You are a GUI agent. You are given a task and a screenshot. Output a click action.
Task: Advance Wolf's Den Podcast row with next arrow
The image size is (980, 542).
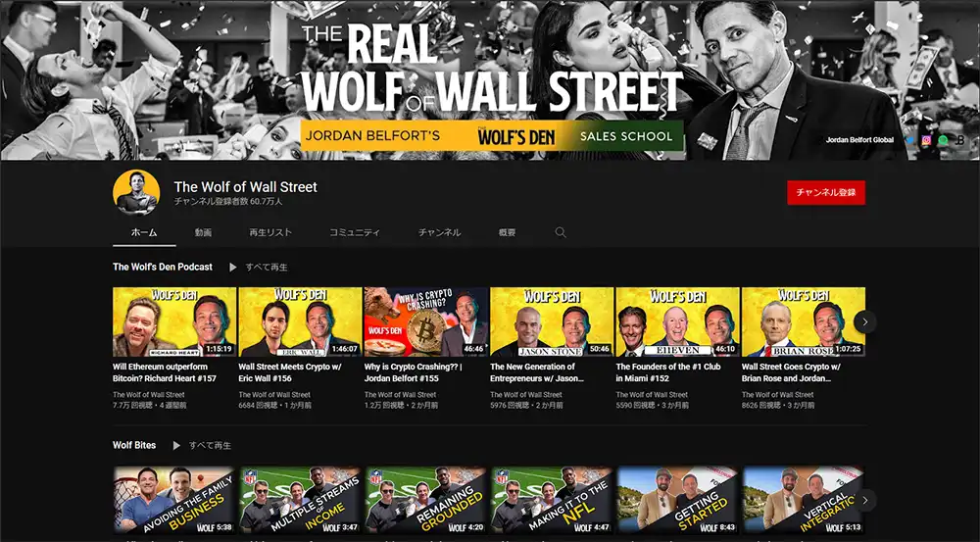865,321
